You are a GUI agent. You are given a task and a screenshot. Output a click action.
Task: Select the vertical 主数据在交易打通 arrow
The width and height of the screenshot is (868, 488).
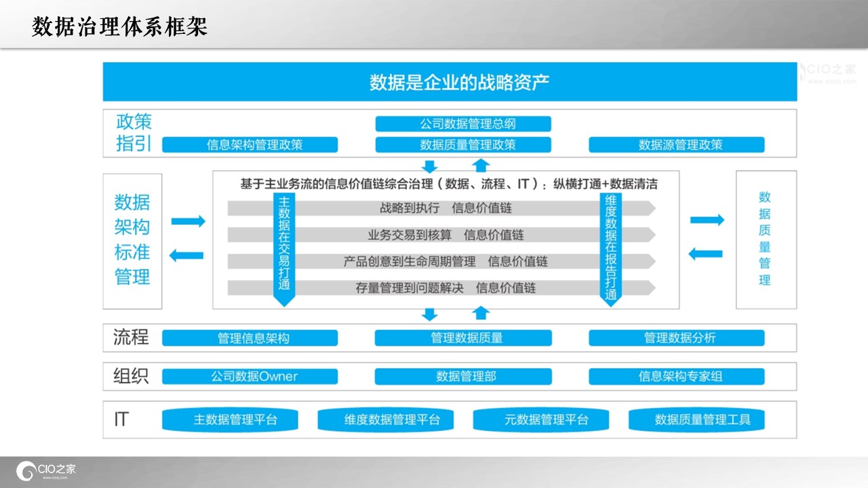(x=284, y=250)
